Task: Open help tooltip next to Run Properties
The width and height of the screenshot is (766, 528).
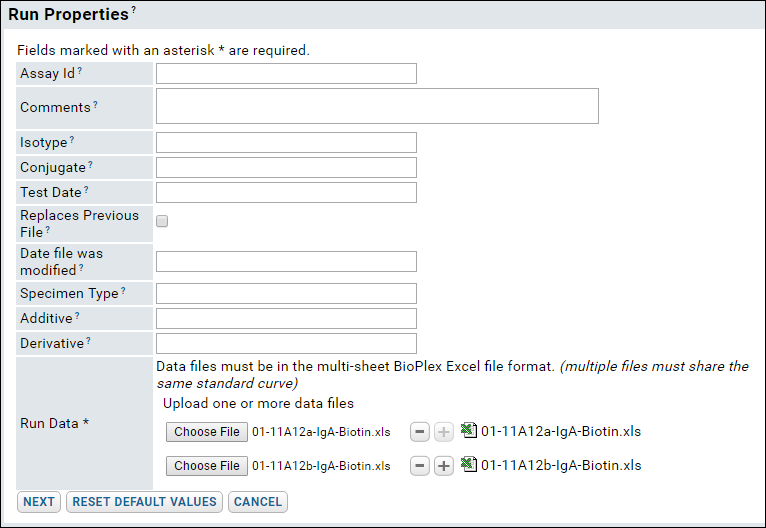Action: click(133, 9)
